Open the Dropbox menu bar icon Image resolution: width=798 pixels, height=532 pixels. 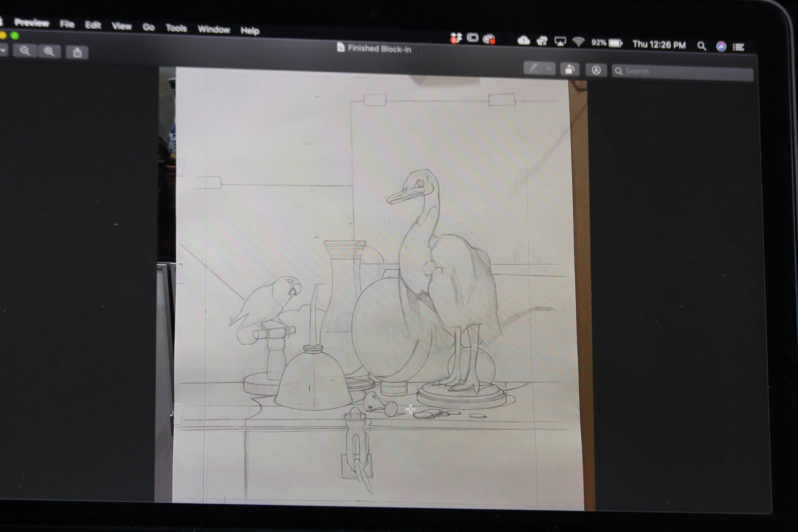click(x=456, y=38)
